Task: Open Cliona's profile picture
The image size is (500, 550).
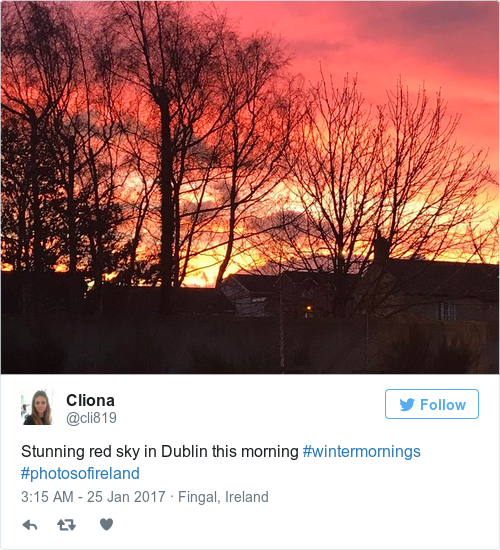Action: pyautogui.click(x=38, y=407)
